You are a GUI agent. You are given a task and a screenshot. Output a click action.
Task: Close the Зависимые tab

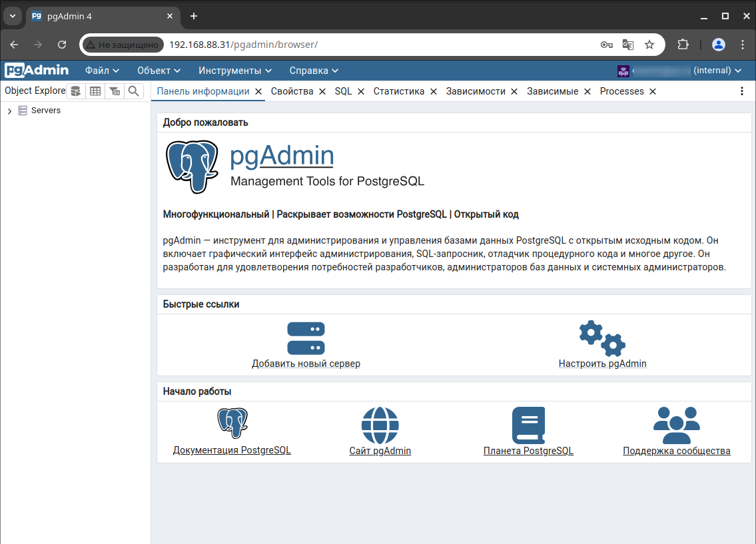587,91
